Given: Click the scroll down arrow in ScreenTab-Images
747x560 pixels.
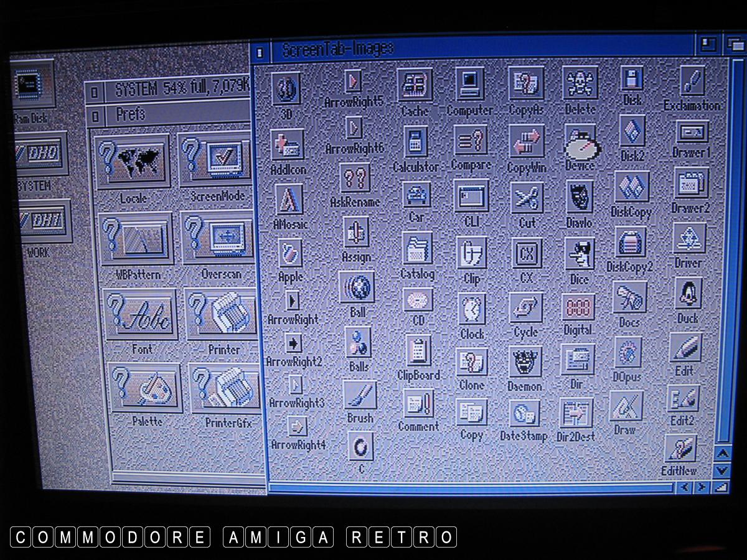Looking at the screenshot, I should pos(721,470).
